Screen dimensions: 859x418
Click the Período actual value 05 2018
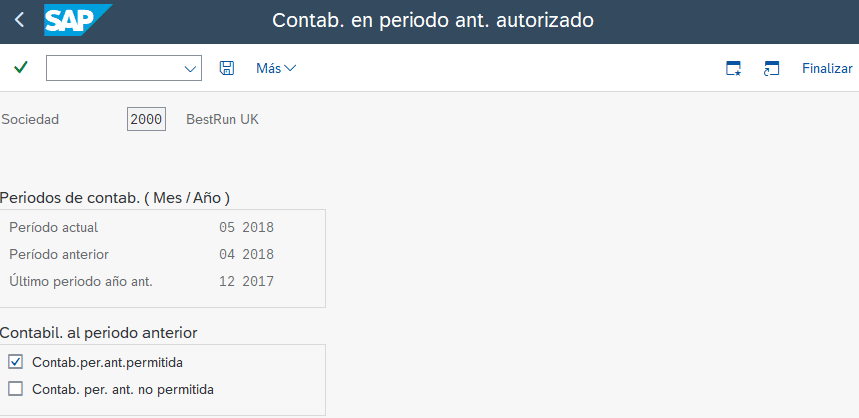click(x=246, y=227)
